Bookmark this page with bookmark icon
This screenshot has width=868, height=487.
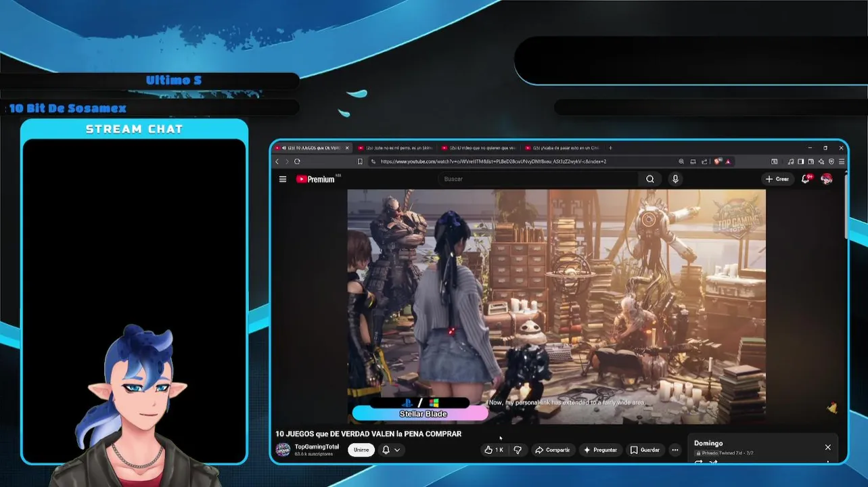point(360,162)
